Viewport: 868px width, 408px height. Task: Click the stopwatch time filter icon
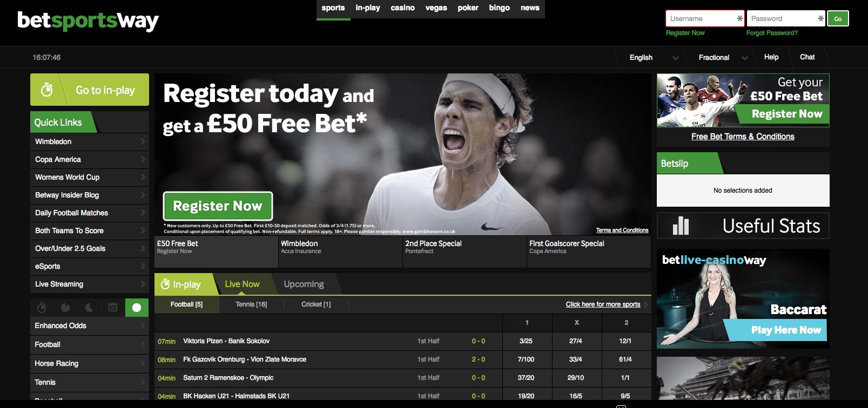click(42, 308)
